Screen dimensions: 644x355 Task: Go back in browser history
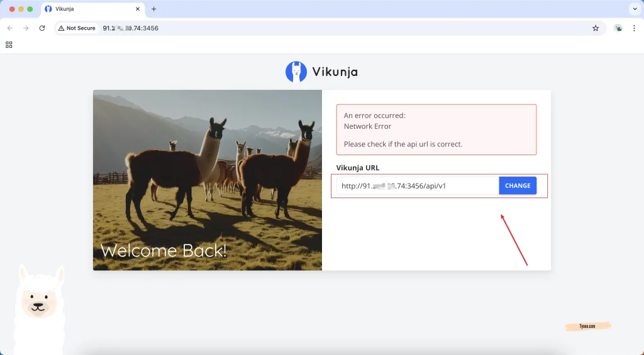point(10,28)
